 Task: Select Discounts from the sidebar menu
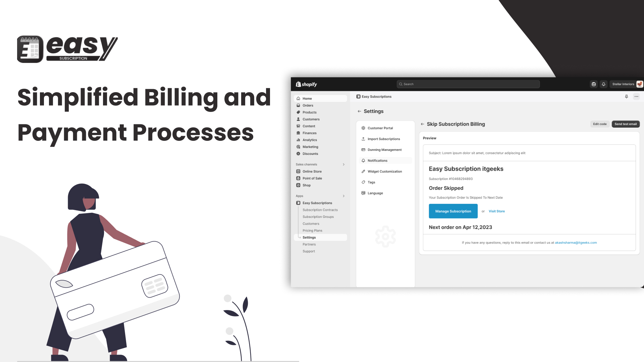point(310,154)
